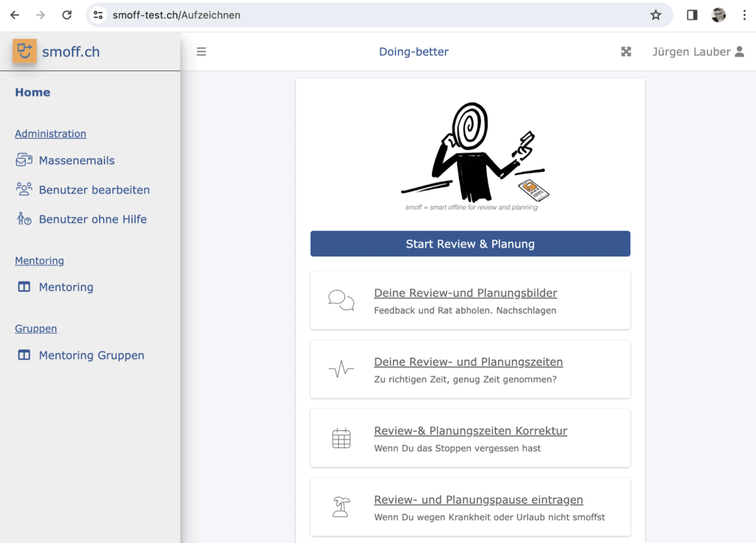Image resolution: width=756 pixels, height=543 pixels.
Task: Click the site information icon in address bar
Action: (98, 15)
